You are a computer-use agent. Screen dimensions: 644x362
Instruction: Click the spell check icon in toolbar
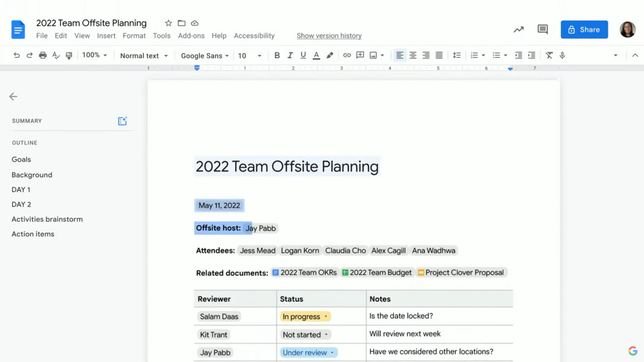56,55
